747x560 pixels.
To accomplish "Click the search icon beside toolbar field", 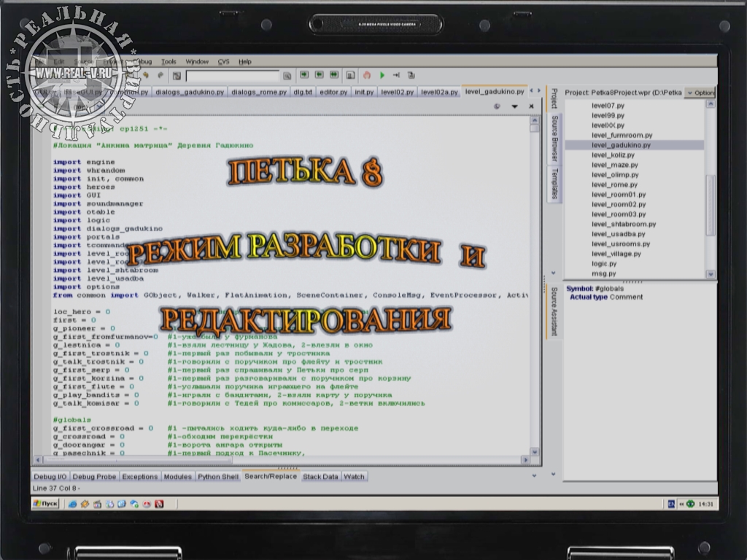I will tap(287, 75).
